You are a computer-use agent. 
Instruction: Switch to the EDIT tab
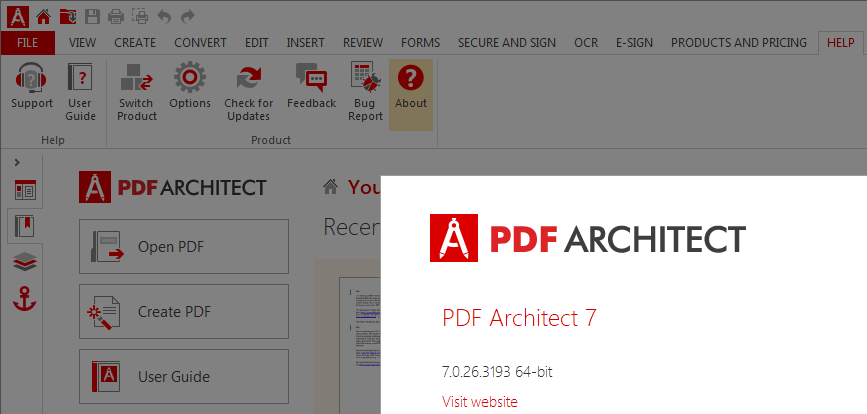257,43
